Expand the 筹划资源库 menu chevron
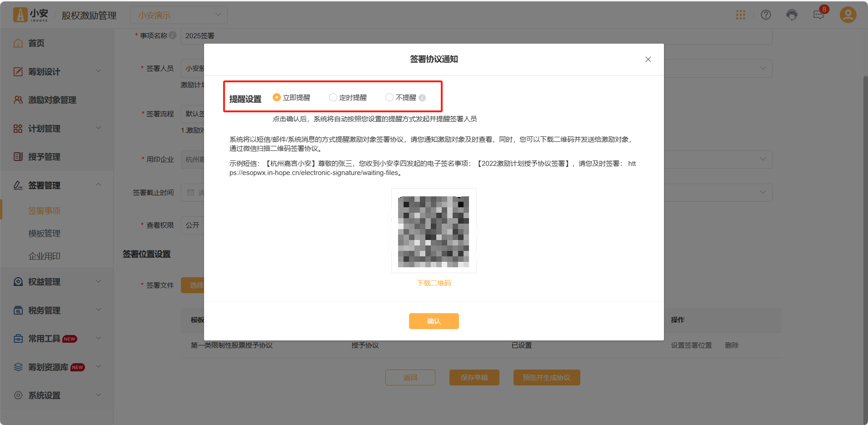 99,366
